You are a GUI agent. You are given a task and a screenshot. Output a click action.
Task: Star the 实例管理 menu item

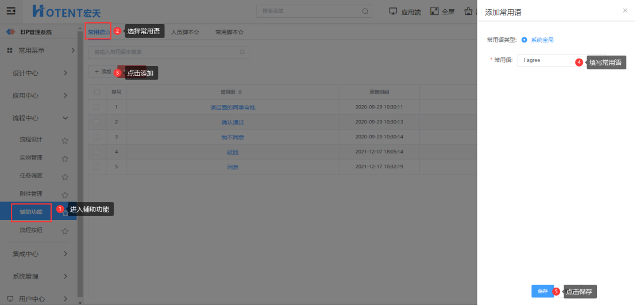tap(65, 158)
